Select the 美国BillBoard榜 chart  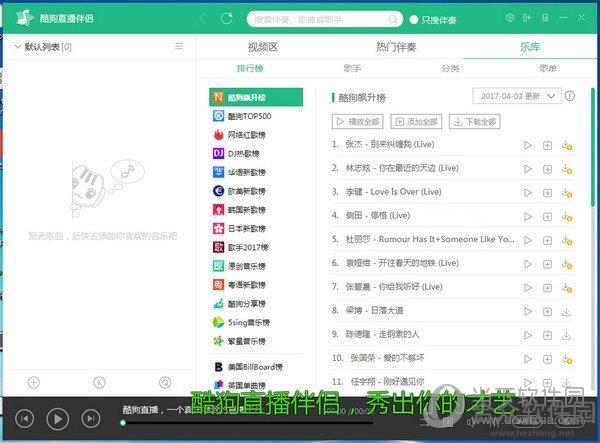[256, 366]
